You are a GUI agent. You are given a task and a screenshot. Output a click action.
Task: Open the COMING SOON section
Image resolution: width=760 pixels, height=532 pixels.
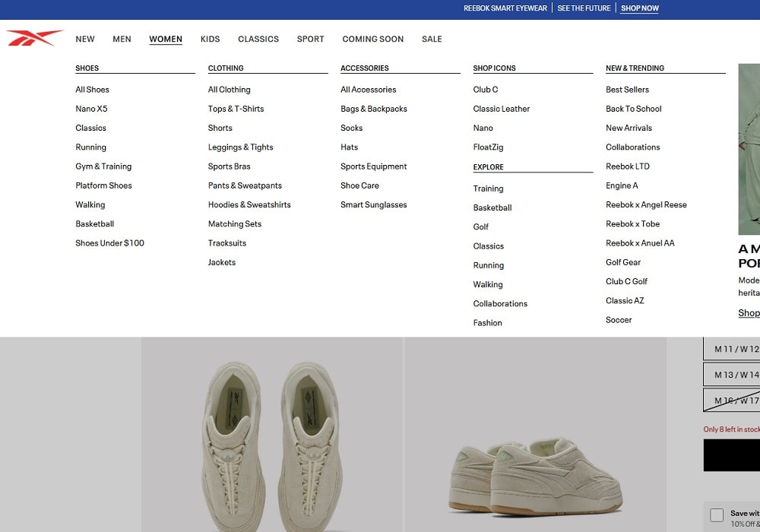[372, 39]
